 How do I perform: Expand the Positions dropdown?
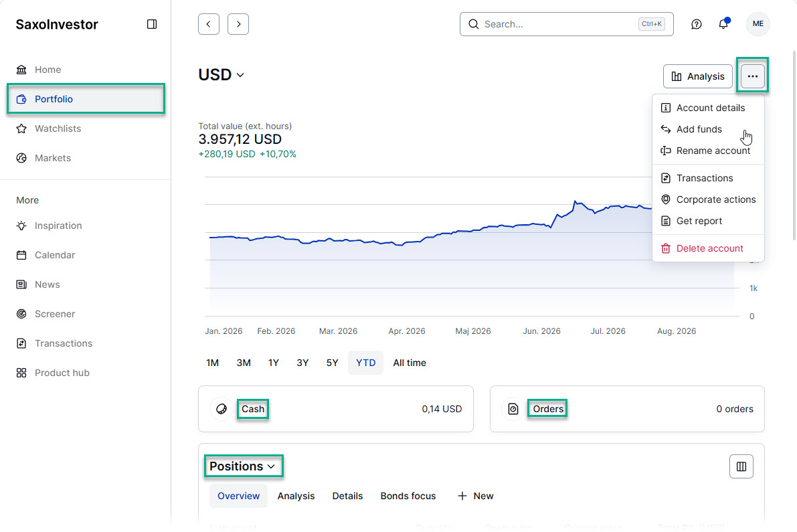tap(242, 466)
